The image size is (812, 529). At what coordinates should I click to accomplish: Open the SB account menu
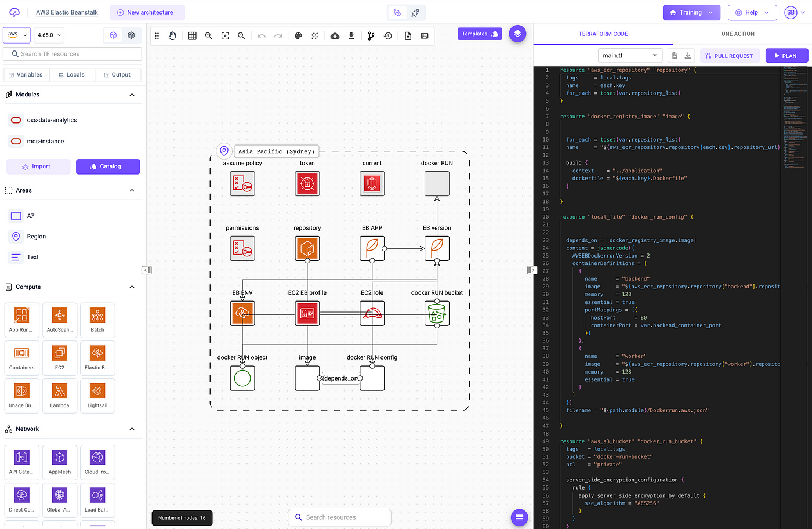tap(795, 12)
